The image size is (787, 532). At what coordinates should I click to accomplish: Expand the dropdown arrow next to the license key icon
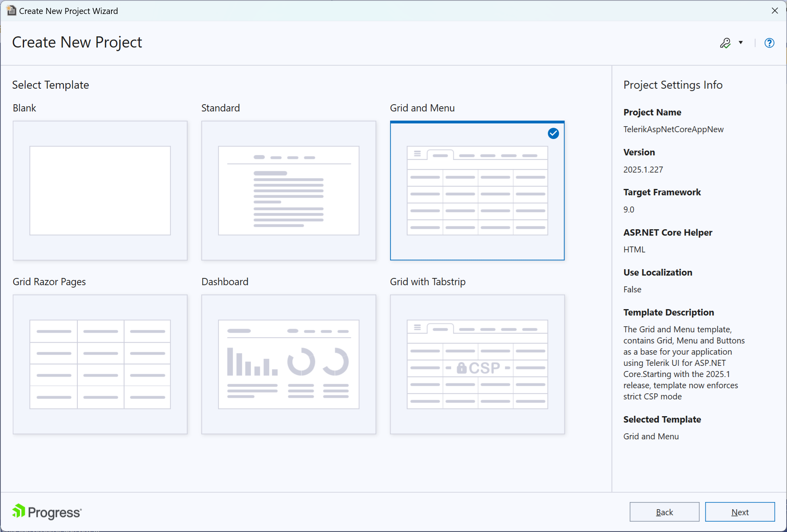(x=741, y=43)
